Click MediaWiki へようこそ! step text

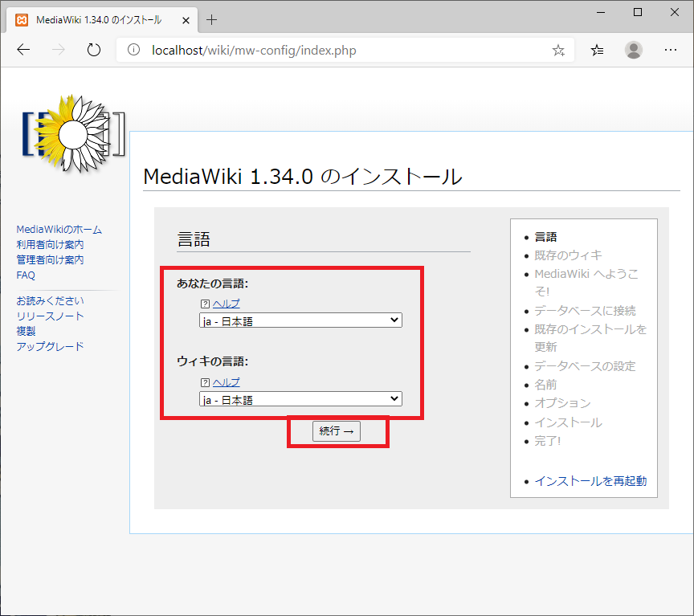pos(586,283)
